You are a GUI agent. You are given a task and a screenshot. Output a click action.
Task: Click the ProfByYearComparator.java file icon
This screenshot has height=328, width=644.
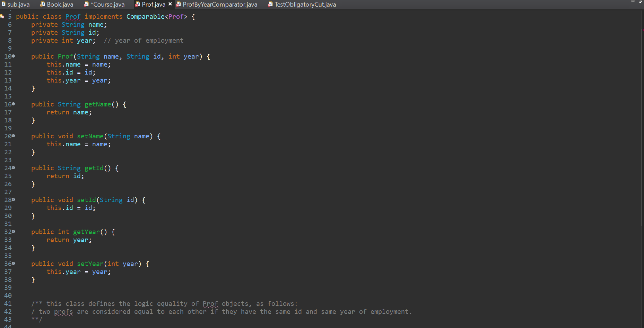[179, 4]
